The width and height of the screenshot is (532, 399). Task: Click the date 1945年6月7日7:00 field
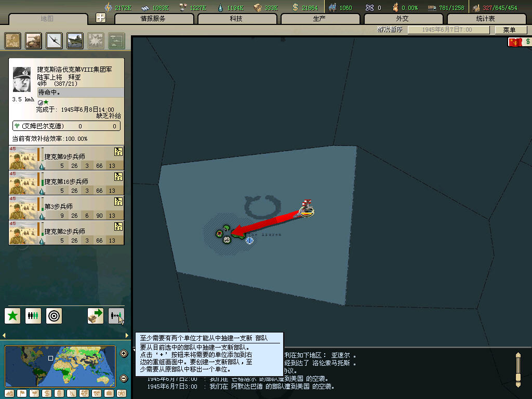point(448,30)
